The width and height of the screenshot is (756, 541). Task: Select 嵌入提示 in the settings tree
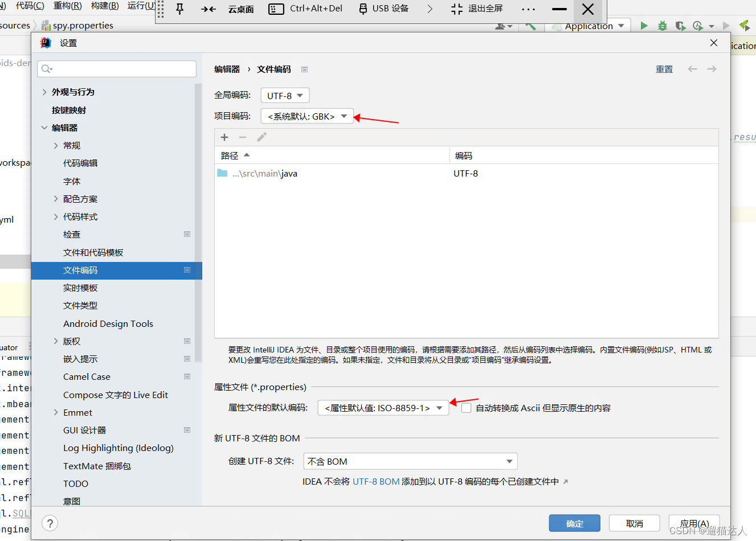tap(80, 359)
